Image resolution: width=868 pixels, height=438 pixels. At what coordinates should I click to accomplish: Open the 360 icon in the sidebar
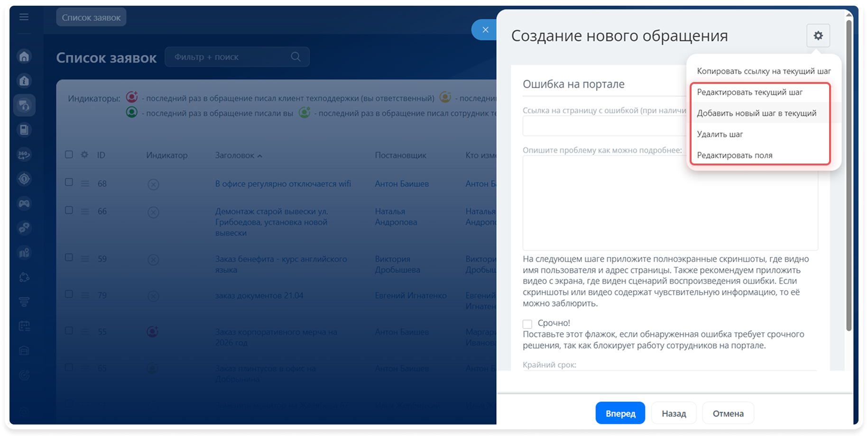(x=24, y=155)
